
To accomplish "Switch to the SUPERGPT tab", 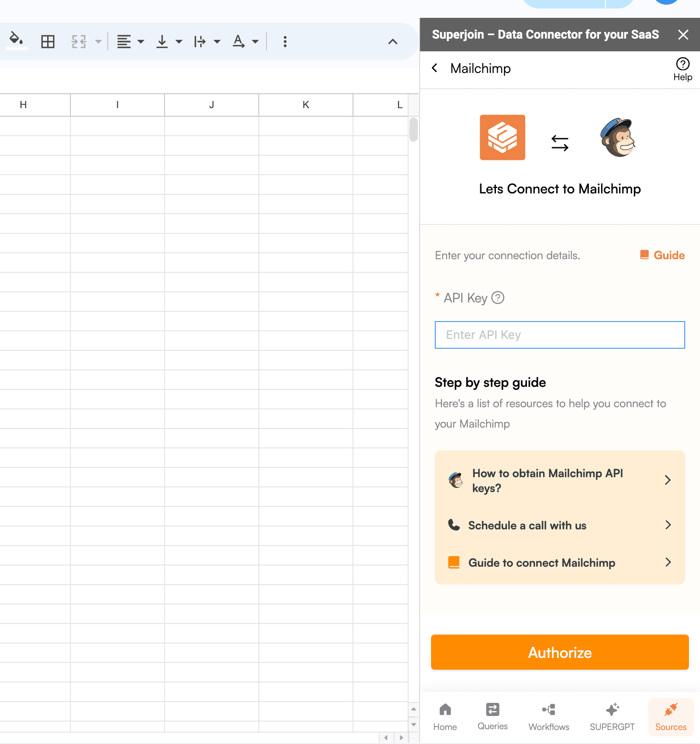I will (x=612, y=717).
